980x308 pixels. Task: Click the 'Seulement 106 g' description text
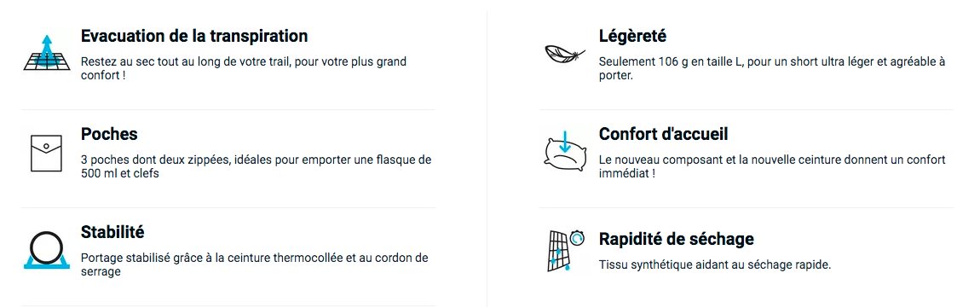[x=772, y=69]
